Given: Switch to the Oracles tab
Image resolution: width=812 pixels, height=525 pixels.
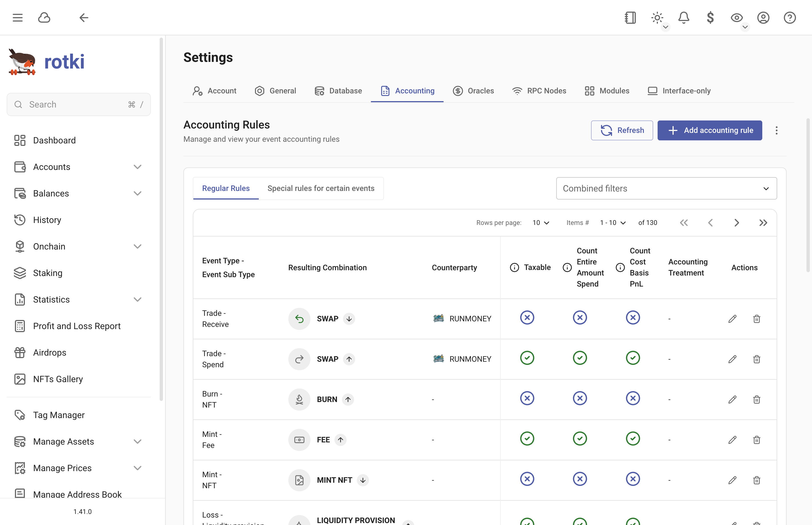Looking at the screenshot, I should (x=473, y=91).
